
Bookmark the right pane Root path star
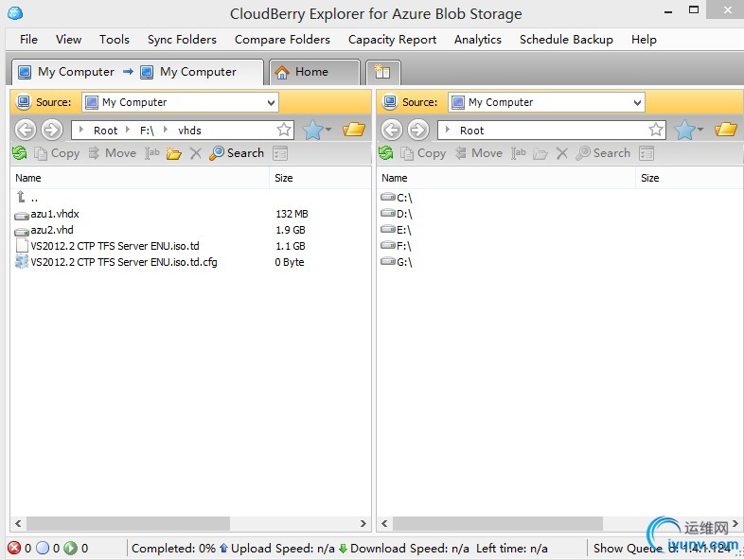(656, 130)
